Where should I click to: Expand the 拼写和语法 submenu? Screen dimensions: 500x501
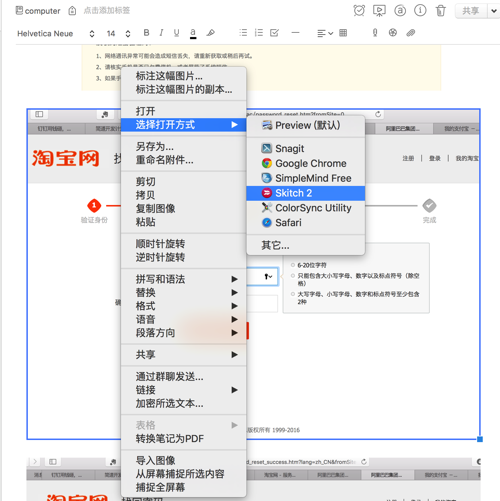pos(184,279)
